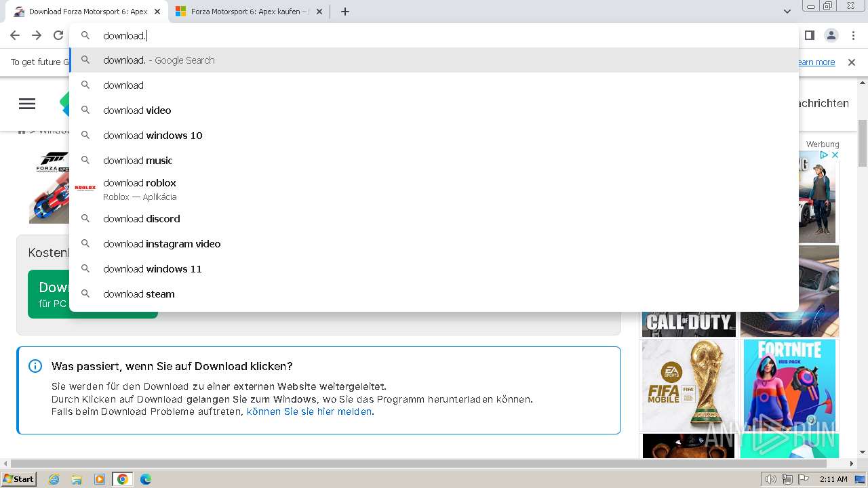This screenshot has width=868, height=488.
Task: Choose 'download roblox' app suggestion
Action: [x=434, y=190]
